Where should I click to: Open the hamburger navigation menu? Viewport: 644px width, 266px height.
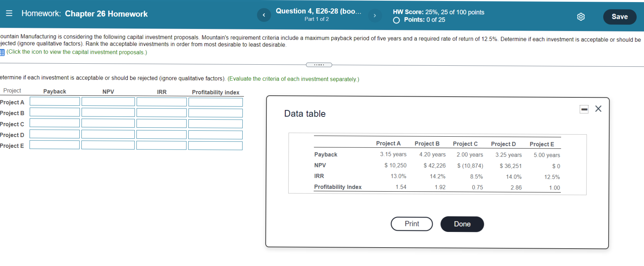[9, 13]
